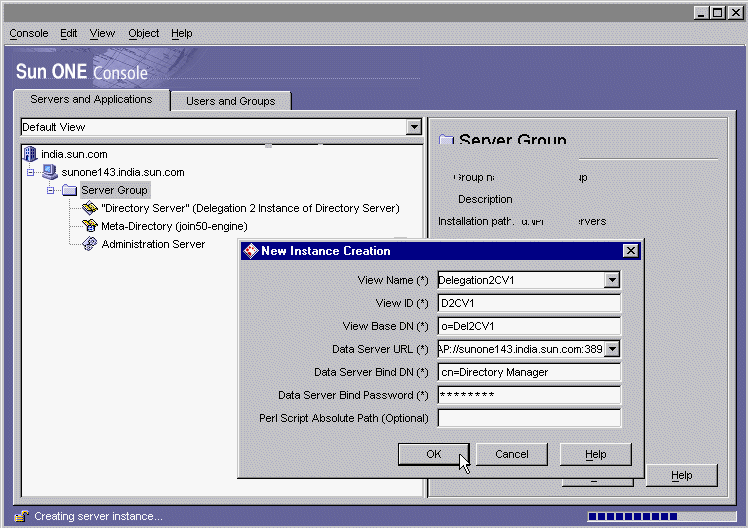Switch to Users and Groups tab

click(230, 101)
